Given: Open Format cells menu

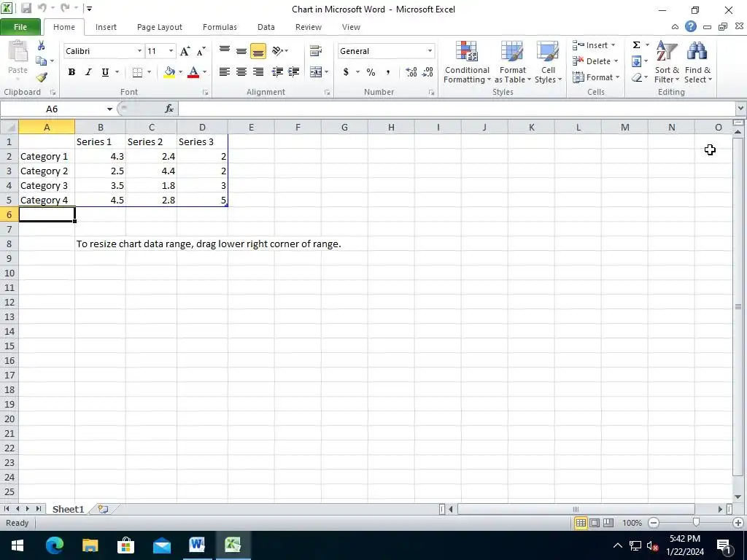Looking at the screenshot, I should pyautogui.click(x=596, y=77).
